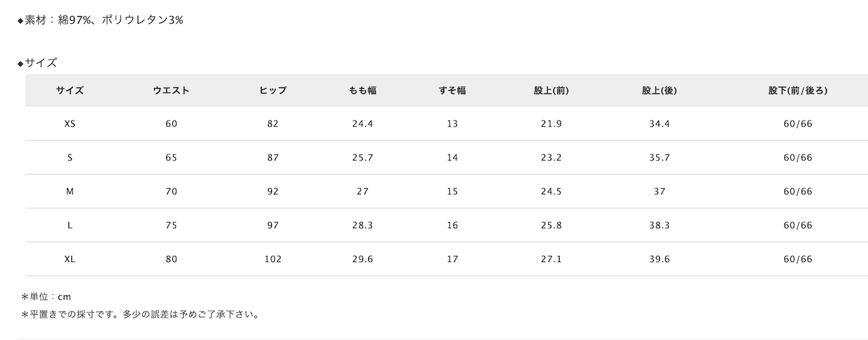Select the もも幅 column header

[363, 90]
